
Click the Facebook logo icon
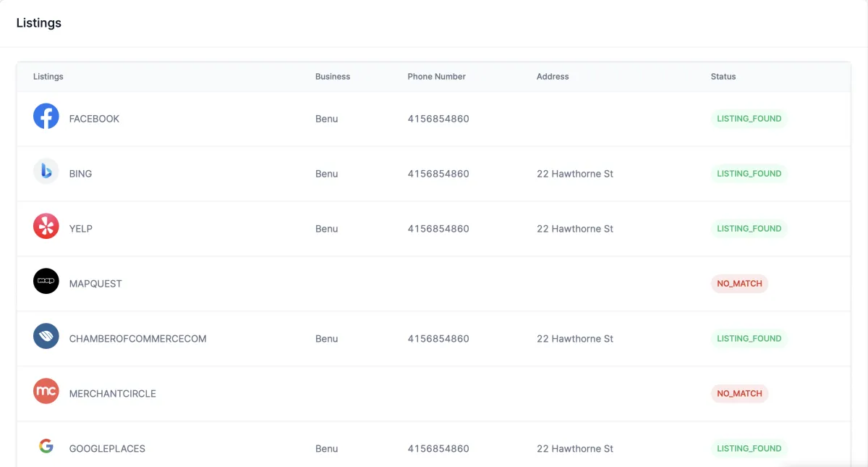click(46, 116)
